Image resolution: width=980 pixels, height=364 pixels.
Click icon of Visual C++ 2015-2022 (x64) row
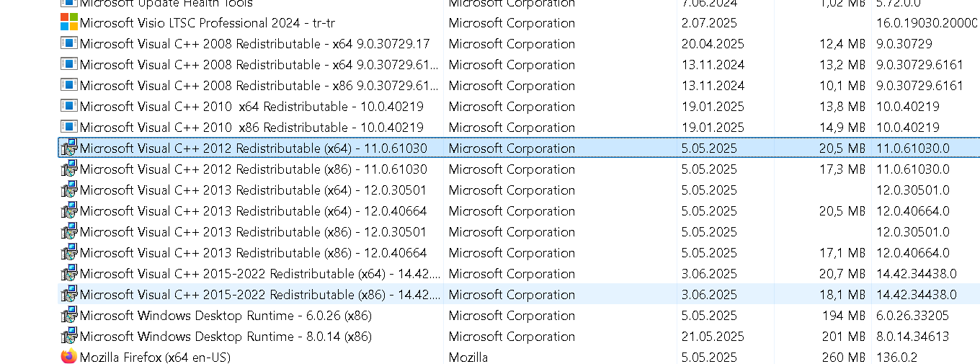tap(69, 273)
